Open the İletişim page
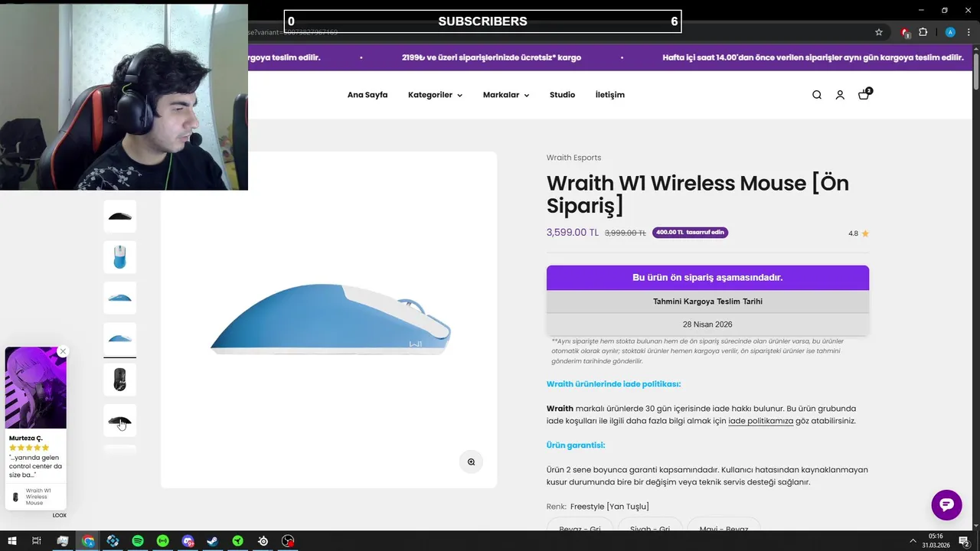This screenshot has width=980, height=551. coord(610,95)
